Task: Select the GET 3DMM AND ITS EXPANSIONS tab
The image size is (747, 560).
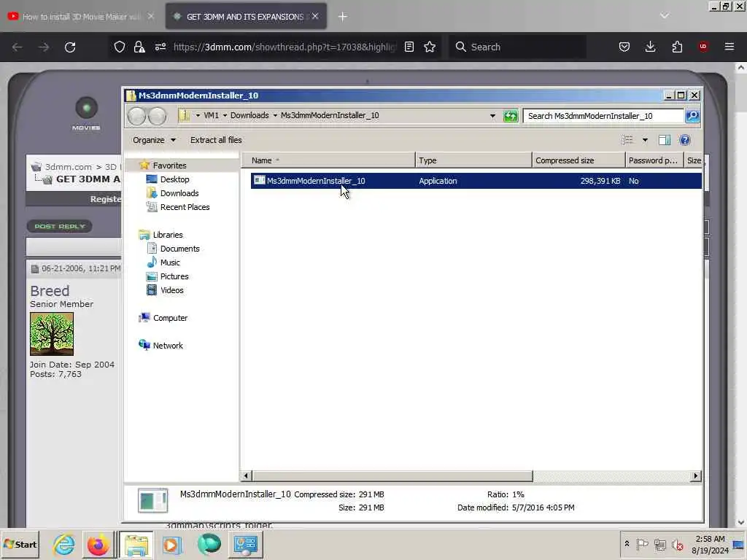Action: point(245,17)
